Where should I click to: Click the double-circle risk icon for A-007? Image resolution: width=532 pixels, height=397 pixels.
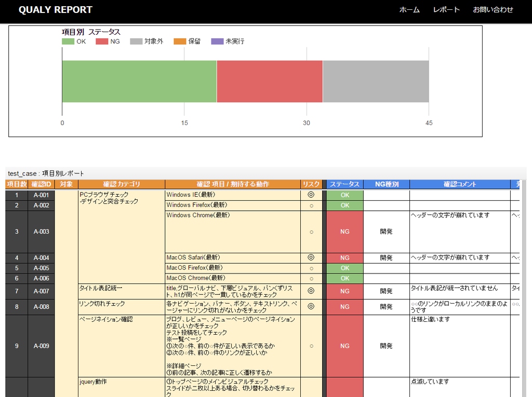[311, 291]
